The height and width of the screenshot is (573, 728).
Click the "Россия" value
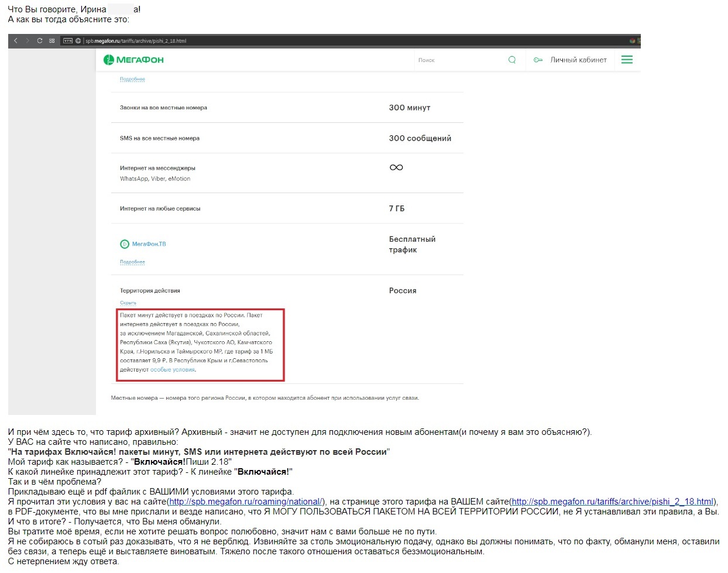coord(403,290)
